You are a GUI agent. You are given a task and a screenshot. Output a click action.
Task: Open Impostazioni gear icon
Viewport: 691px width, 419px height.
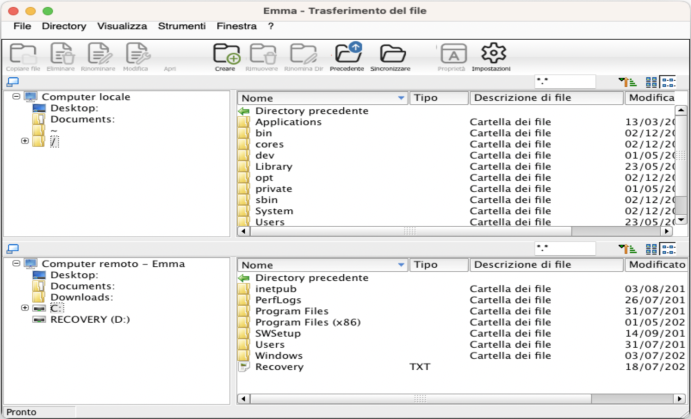pos(492,54)
